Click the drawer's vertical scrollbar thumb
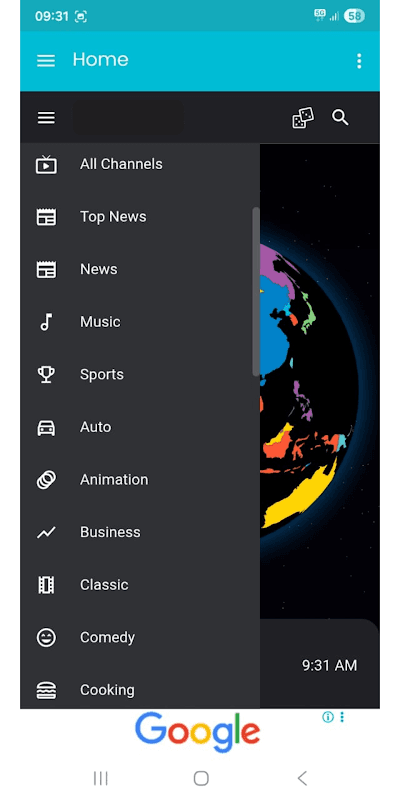Viewport: 400px width, 800px height. coord(256,292)
